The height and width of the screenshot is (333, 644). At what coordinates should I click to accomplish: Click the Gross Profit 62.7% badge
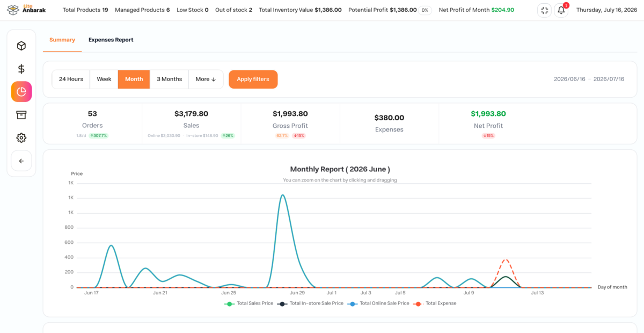tap(282, 136)
